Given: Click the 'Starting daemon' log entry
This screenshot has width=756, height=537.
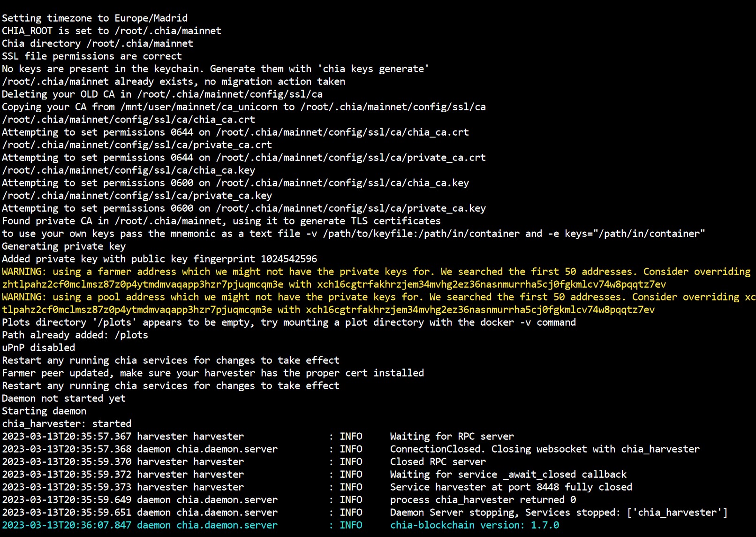Looking at the screenshot, I should tap(44, 411).
